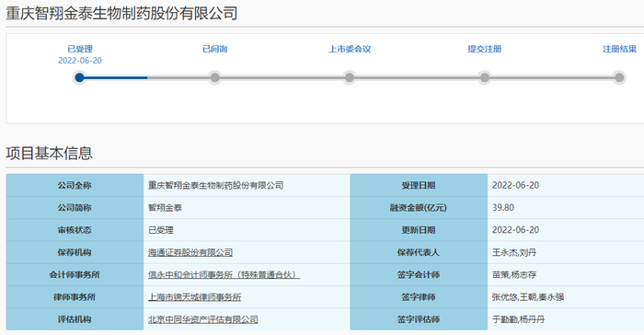Viewport: 644px width, 335px height.
Task: Click the 受理日期 header cell
Action: (419, 185)
